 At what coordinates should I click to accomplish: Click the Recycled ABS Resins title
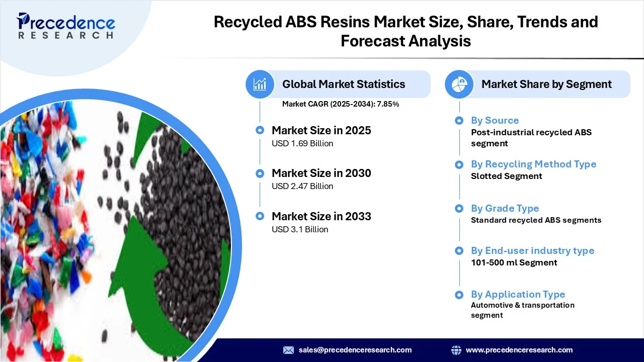[406, 31]
